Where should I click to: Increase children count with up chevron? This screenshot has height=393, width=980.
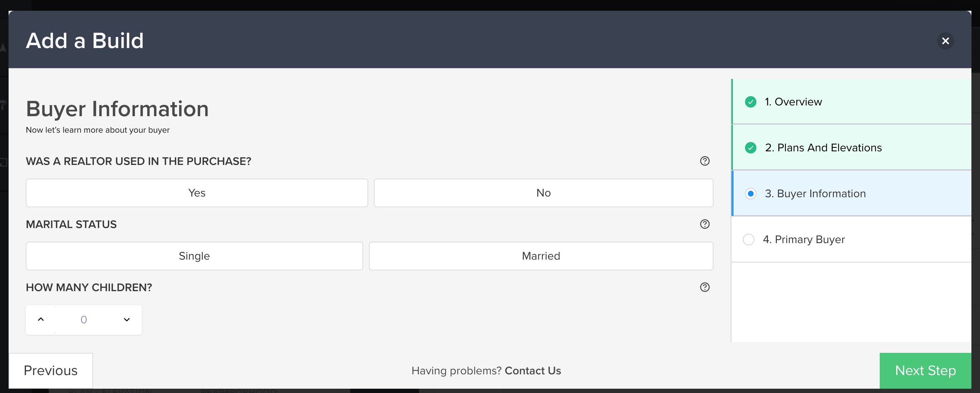(41, 319)
